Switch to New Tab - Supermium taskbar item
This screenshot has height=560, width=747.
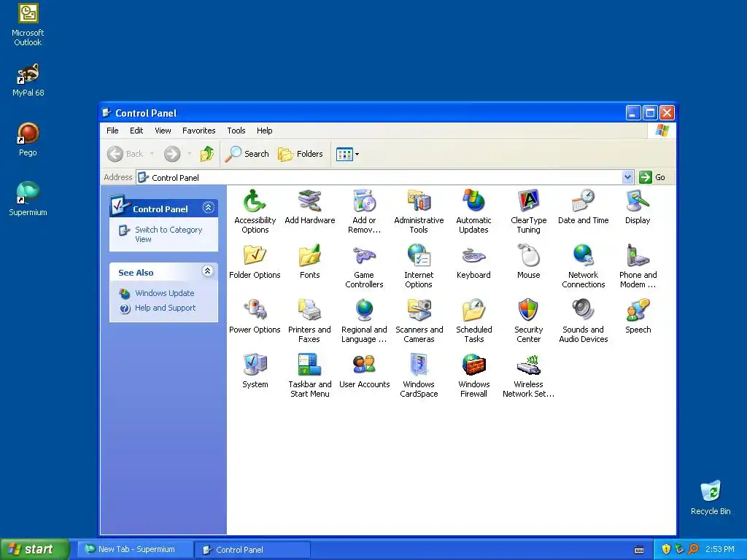(x=135, y=549)
